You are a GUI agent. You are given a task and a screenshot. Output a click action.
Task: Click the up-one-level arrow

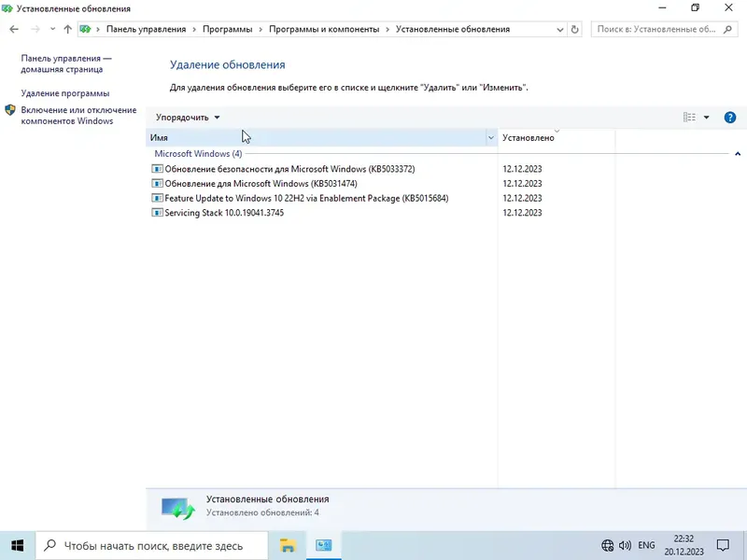pyautogui.click(x=67, y=29)
